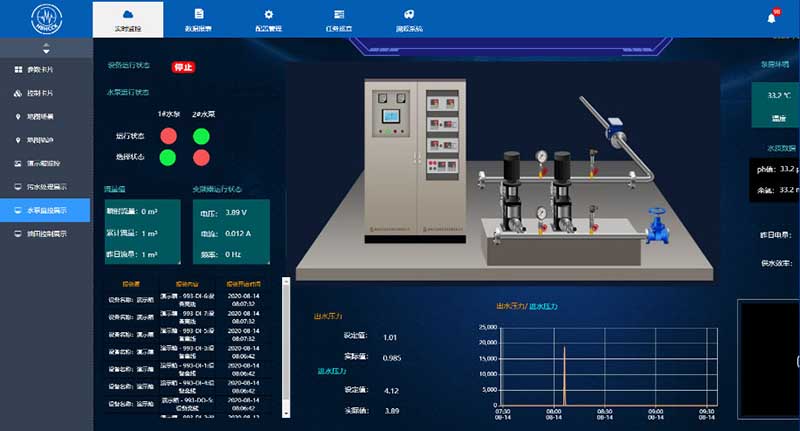The image size is (800, 431).
Task: Click the resize corner of the flow value panel
Action: pos(178,265)
